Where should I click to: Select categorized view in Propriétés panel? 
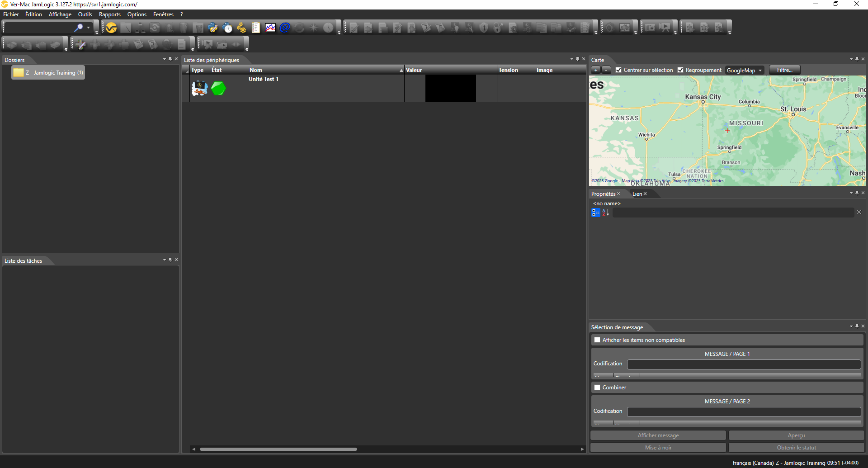coord(595,212)
